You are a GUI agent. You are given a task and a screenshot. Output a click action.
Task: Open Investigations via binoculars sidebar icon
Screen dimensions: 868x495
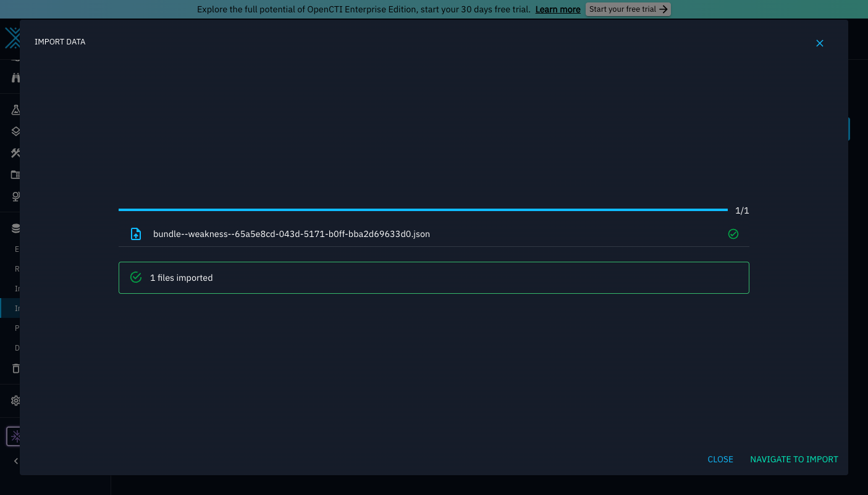click(x=15, y=78)
